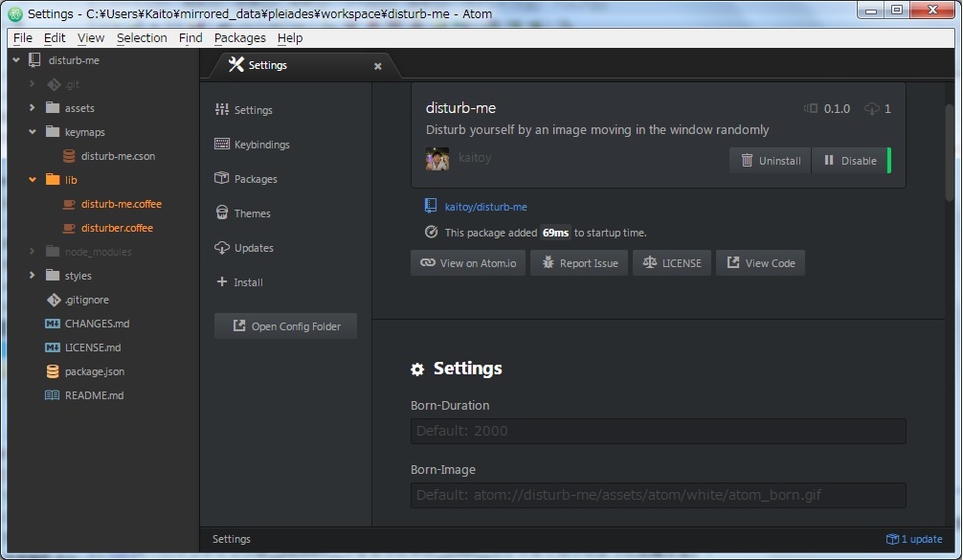The height and width of the screenshot is (560, 963).
Task: Click the repository icon beside kaitoy/disturb-me
Action: [x=431, y=206]
